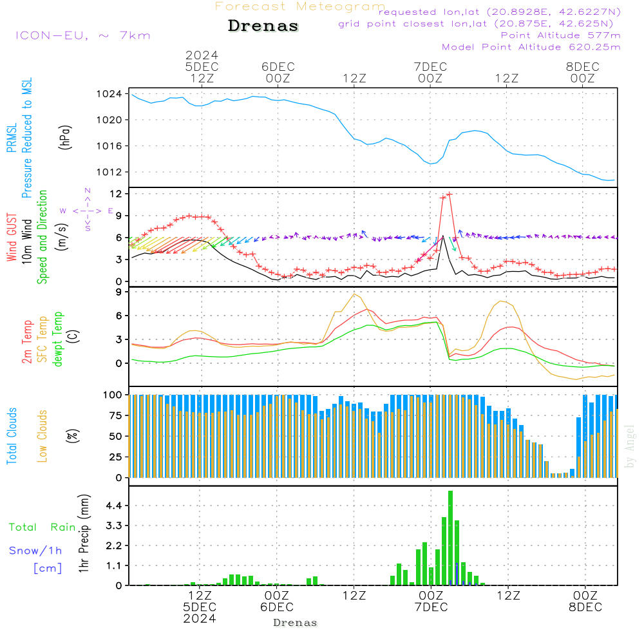Select the '(hPa)' unit label
Image resolution: width=644 pixels, height=644 pixels.
coord(65,138)
